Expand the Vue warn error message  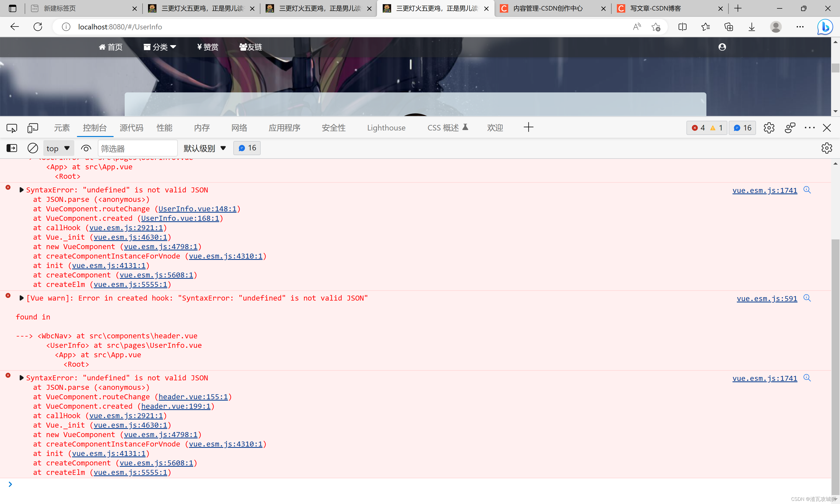pos(21,298)
